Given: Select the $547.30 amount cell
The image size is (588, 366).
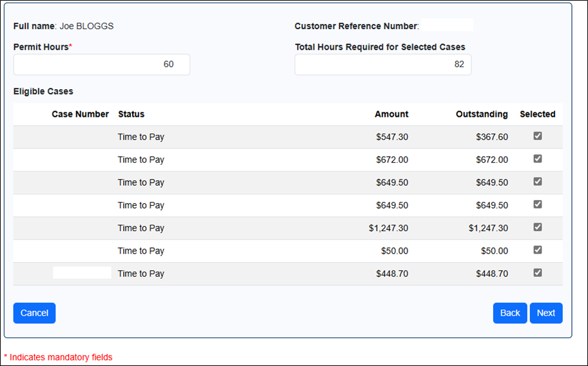Looking at the screenshot, I should [x=392, y=137].
